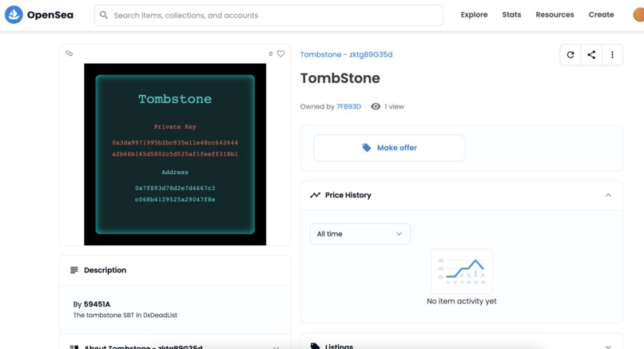Viewport: 644px width, 349px height.
Task: Favorite the item with the heart icon
Action: pos(280,54)
